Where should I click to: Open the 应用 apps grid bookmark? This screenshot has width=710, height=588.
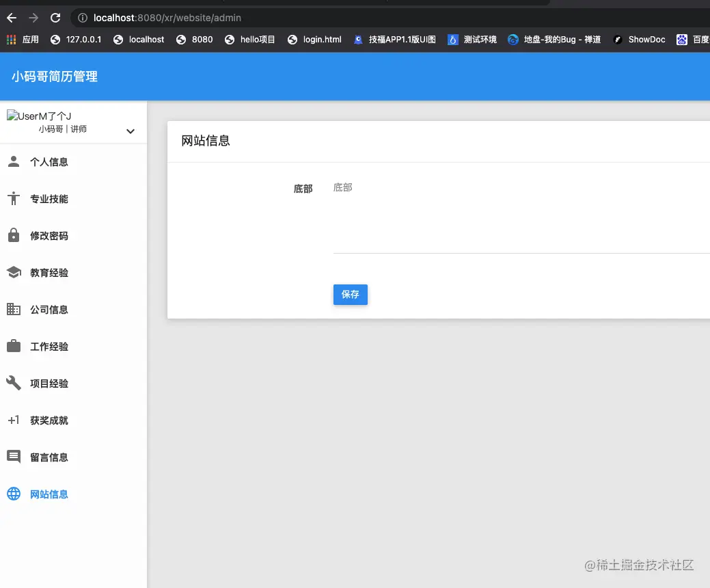click(23, 40)
